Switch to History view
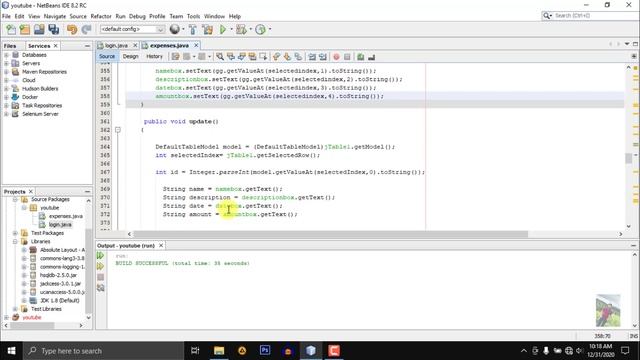 [x=154, y=57]
